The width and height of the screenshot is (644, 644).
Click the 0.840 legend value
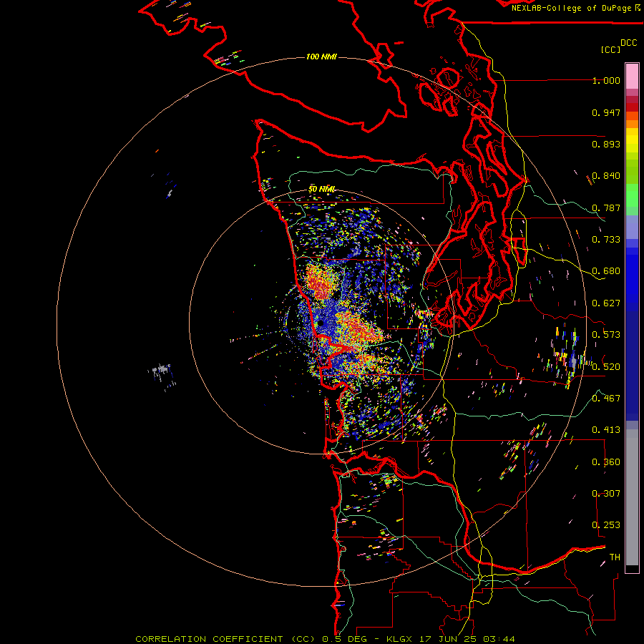click(606, 176)
